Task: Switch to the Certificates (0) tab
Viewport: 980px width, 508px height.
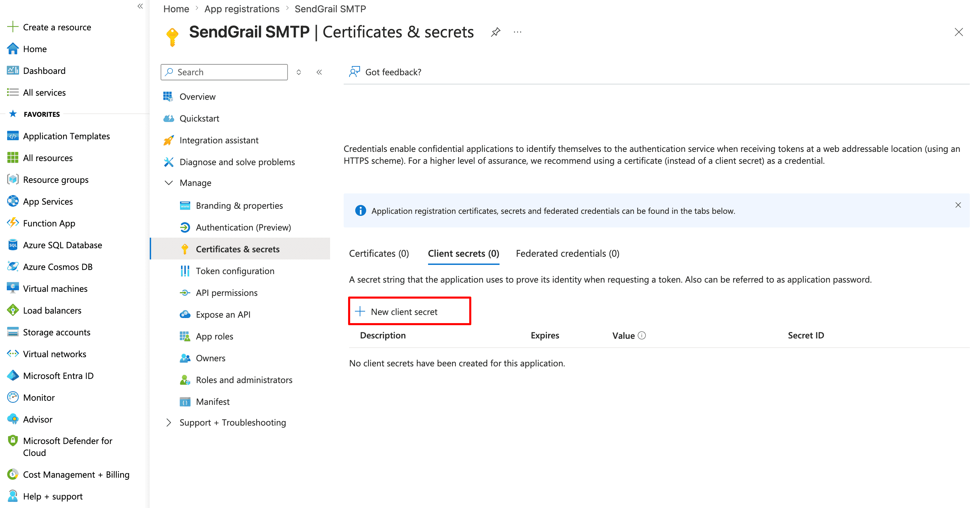Action: (379, 253)
